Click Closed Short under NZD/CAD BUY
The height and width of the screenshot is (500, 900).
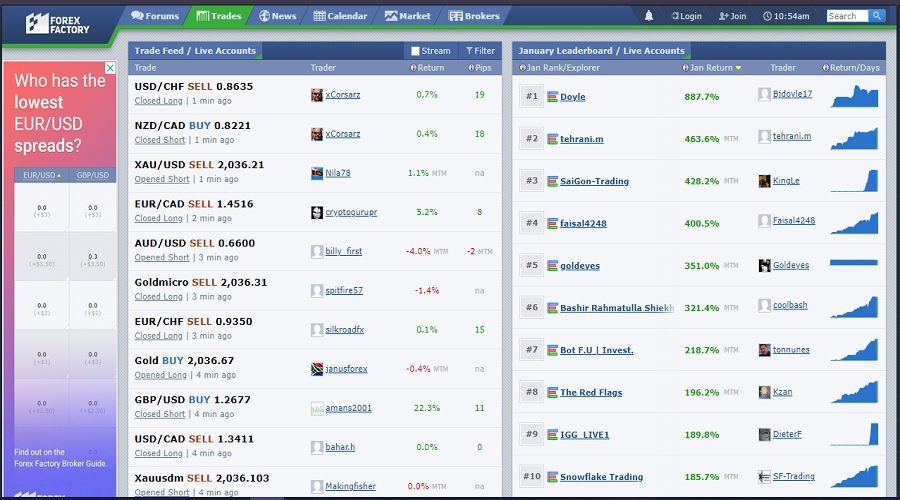pos(160,140)
